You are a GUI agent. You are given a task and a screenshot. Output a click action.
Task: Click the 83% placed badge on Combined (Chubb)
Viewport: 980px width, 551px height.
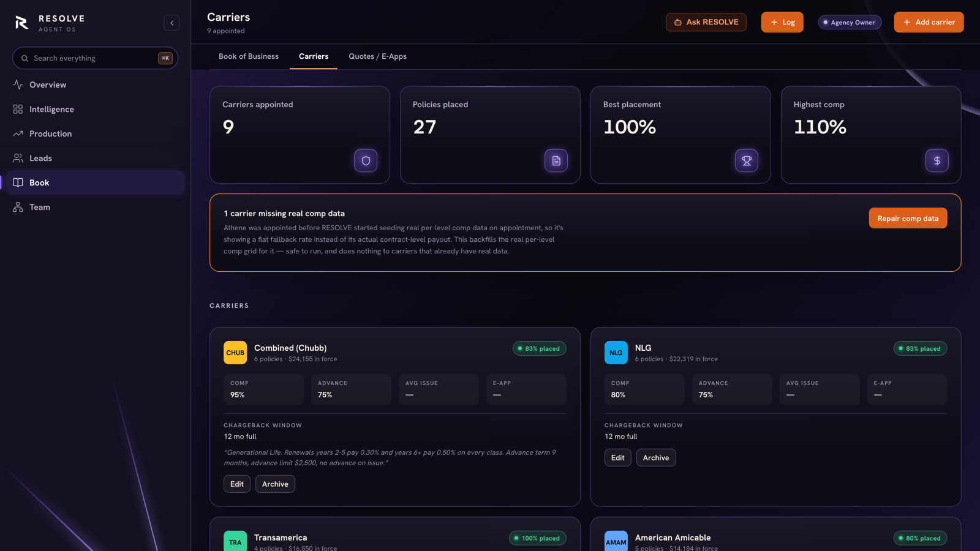540,348
